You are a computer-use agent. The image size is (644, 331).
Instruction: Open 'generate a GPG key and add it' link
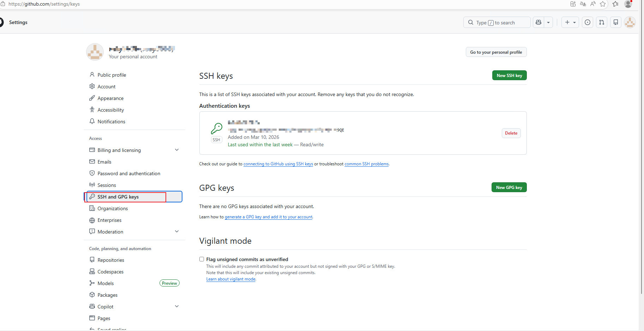[269, 217]
